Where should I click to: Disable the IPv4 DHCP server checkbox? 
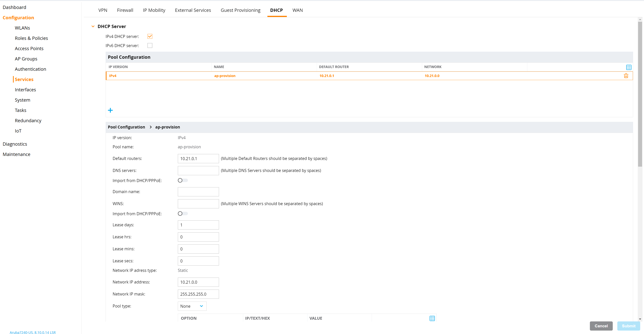coord(150,36)
